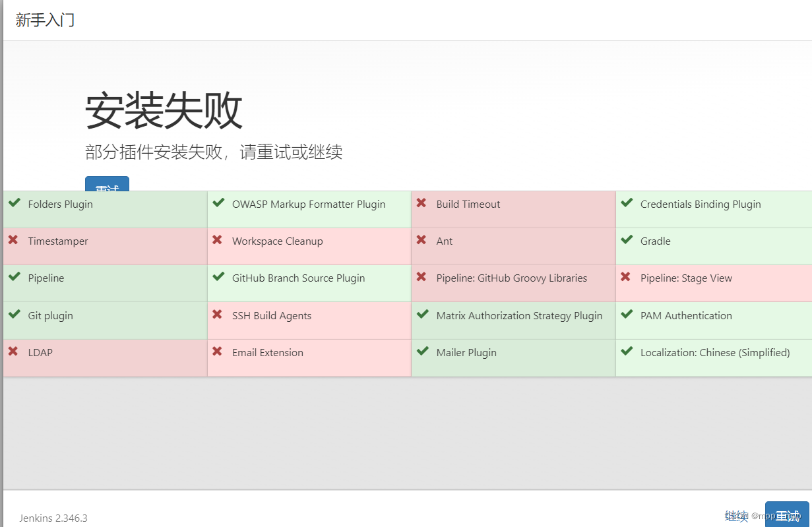Click the 安装失败 heading
Screen dimensions: 812x527
164,111
